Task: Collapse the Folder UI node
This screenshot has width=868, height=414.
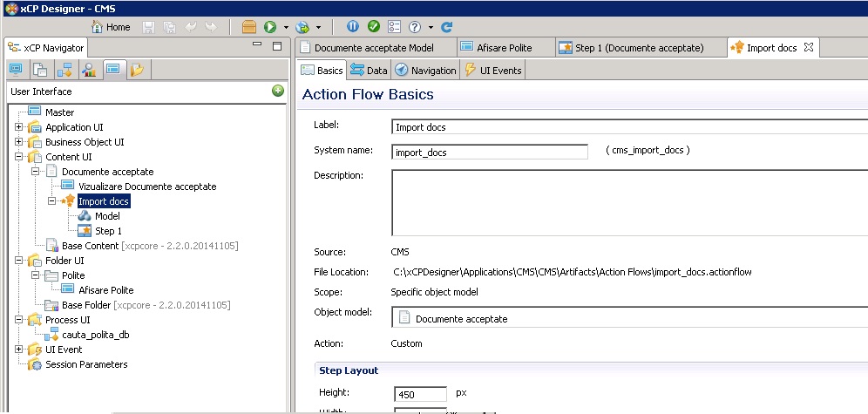Action: pos(19,260)
